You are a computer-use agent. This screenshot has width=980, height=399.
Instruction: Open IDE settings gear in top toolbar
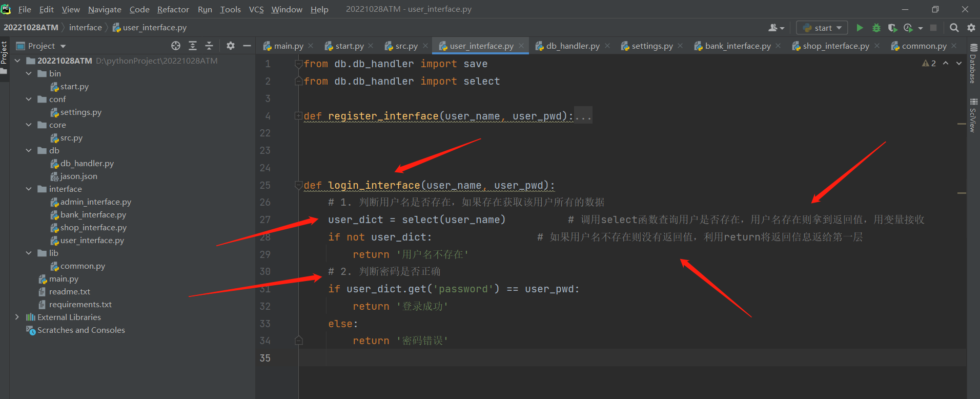(971, 28)
